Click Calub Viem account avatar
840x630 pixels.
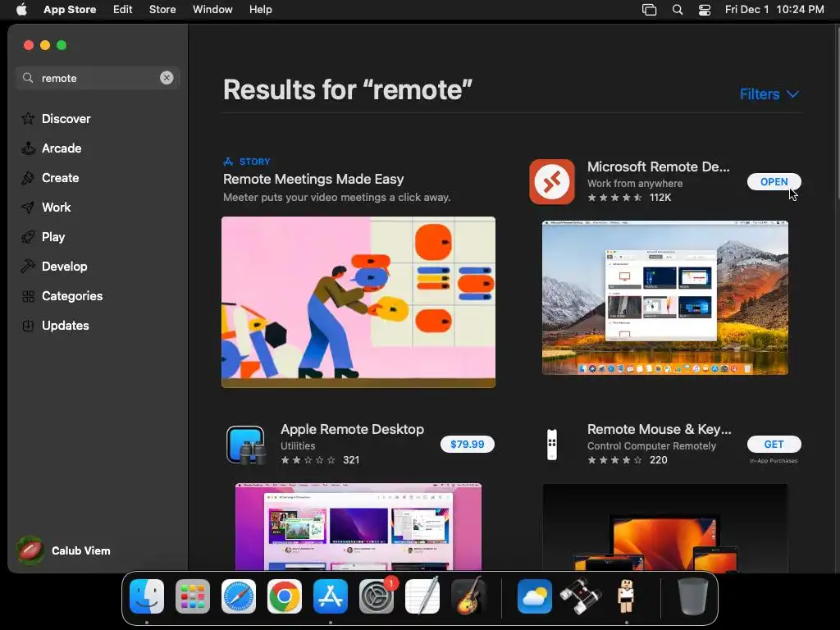point(30,550)
